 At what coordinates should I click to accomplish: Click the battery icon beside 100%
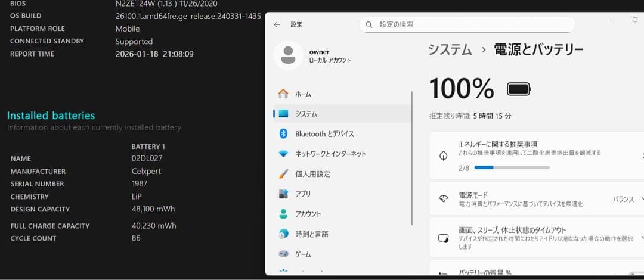click(518, 89)
